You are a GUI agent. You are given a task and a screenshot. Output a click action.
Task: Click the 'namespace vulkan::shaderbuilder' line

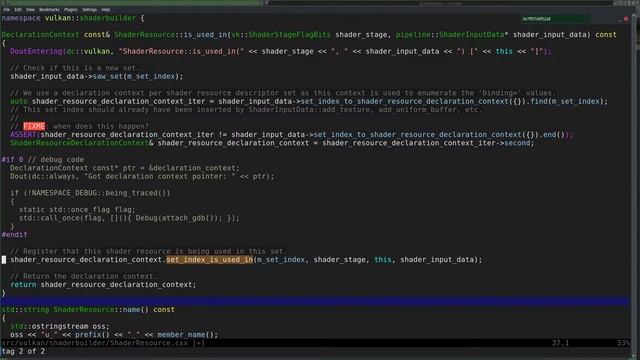[x=73, y=18]
